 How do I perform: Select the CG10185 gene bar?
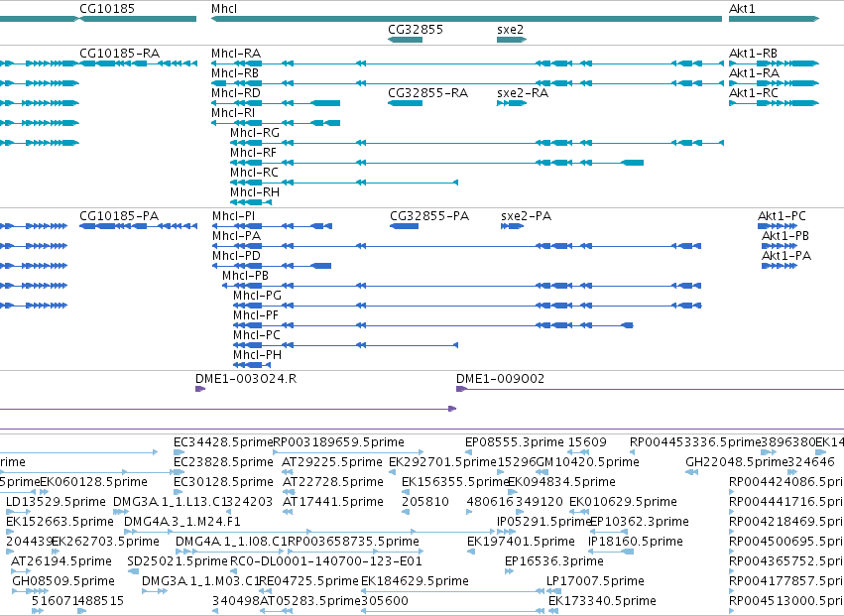point(138,19)
